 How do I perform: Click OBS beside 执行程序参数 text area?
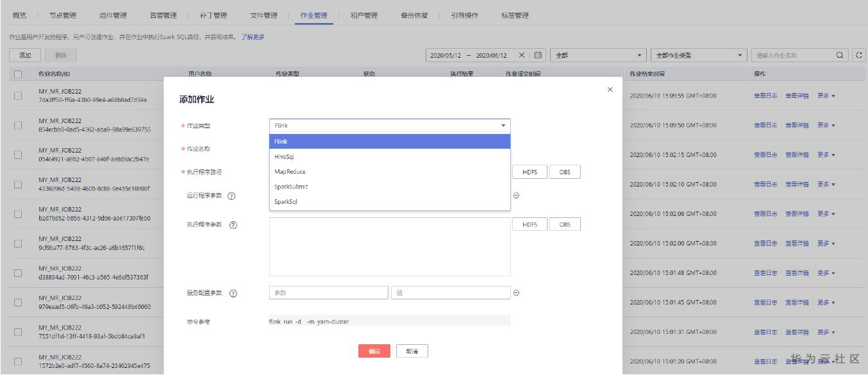pyautogui.click(x=565, y=224)
